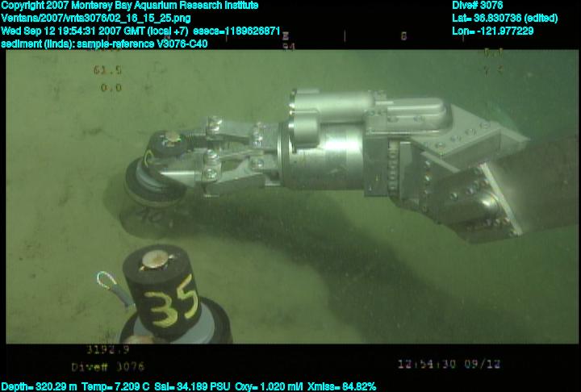Click the Depth= 320.29 m reading
581x392 pixels.
pos(39,387)
